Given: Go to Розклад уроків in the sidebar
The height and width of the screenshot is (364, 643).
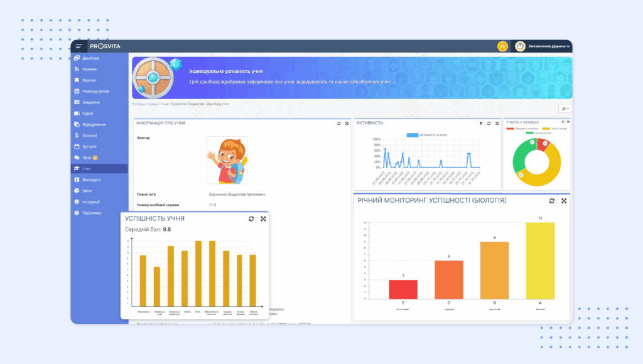Looking at the screenshot, I should 95,91.
